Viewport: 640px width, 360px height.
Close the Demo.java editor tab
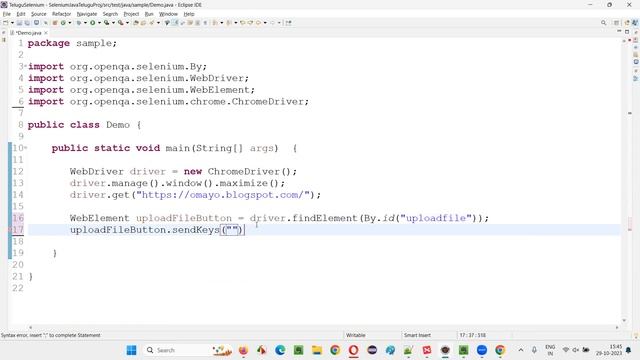pyautogui.click(x=46, y=33)
